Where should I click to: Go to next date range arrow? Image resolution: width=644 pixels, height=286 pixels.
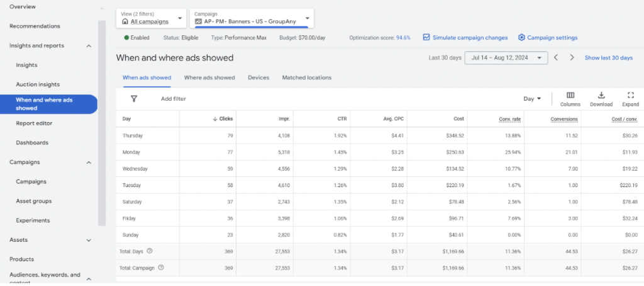572,58
